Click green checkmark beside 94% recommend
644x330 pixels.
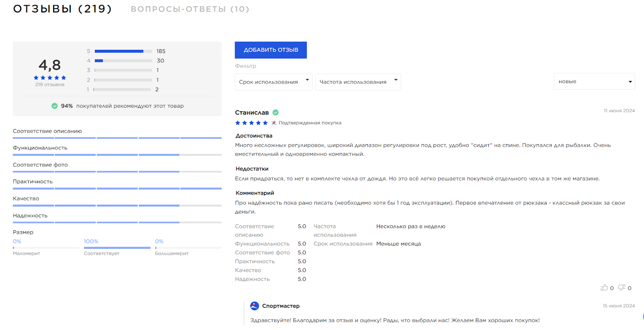point(54,106)
